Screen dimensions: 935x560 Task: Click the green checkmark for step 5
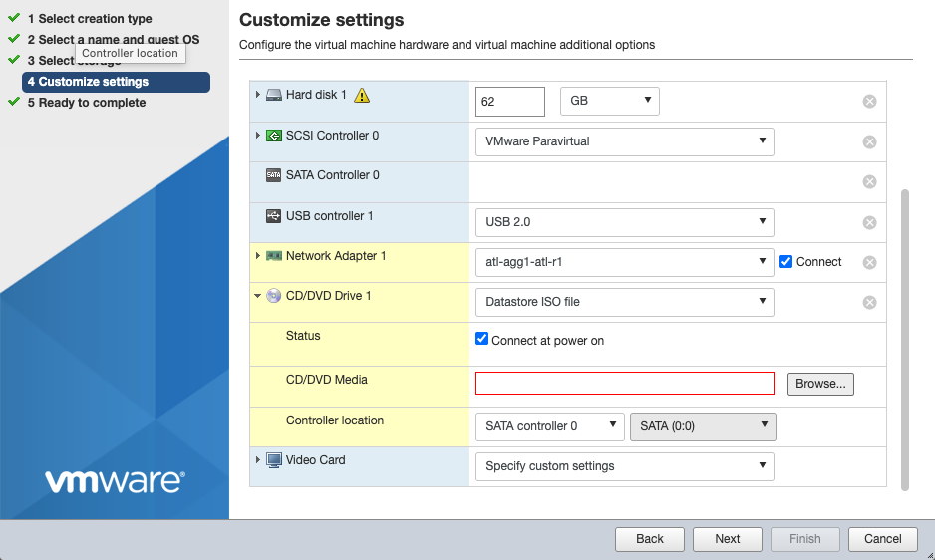coord(14,102)
